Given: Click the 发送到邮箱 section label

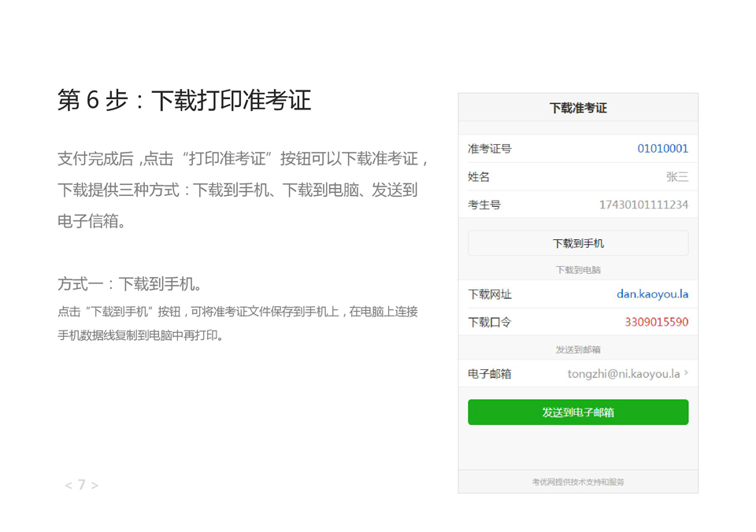Looking at the screenshot, I should [577, 349].
